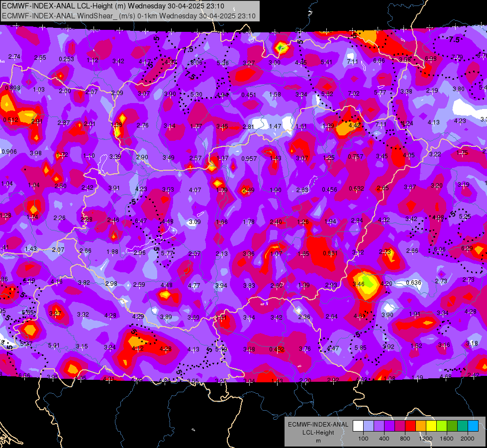The image size is (487, 448).
Task: Click the wind shear value 0.492
Action: pos(277,349)
